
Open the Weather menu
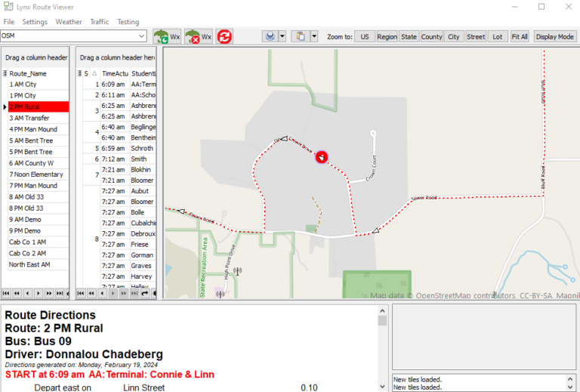[x=69, y=22]
